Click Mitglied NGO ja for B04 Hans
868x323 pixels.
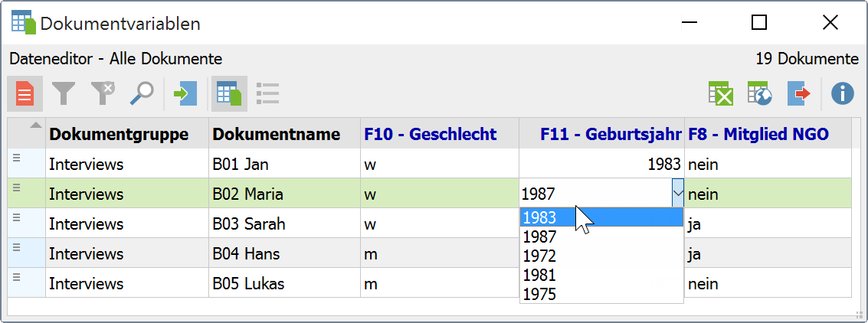768,253
